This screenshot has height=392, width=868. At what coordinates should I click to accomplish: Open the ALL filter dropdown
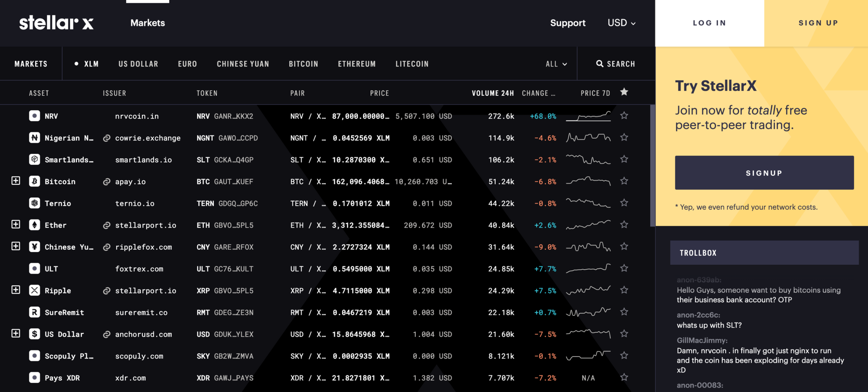556,64
